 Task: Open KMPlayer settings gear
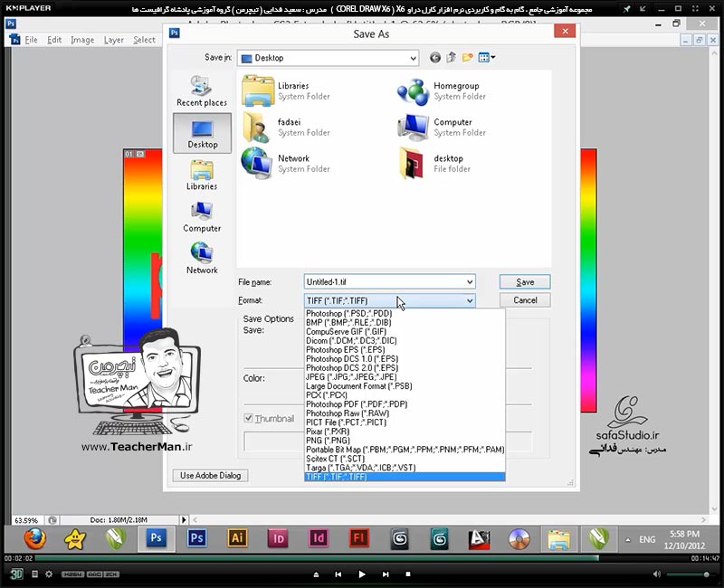tap(49, 574)
